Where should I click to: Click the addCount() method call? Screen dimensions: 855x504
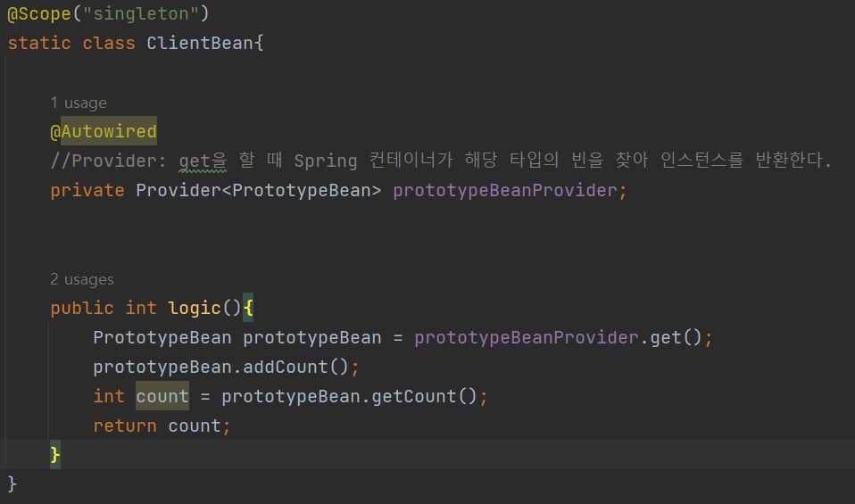(295, 367)
